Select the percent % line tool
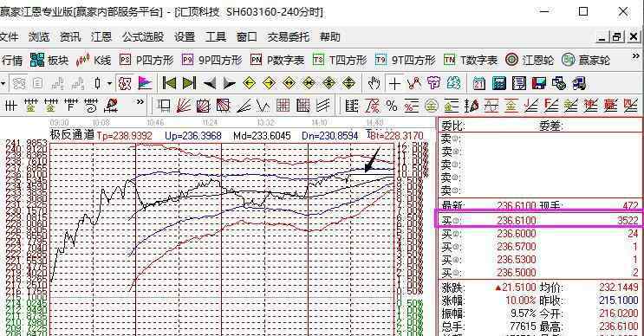 click(x=392, y=107)
